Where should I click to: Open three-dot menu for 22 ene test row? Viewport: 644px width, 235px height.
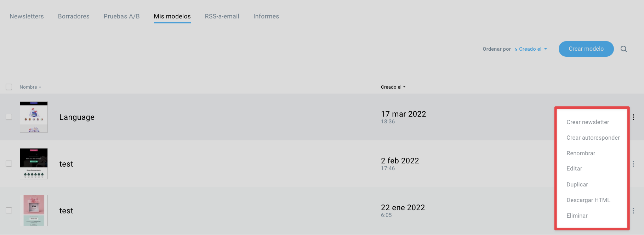coord(633,211)
